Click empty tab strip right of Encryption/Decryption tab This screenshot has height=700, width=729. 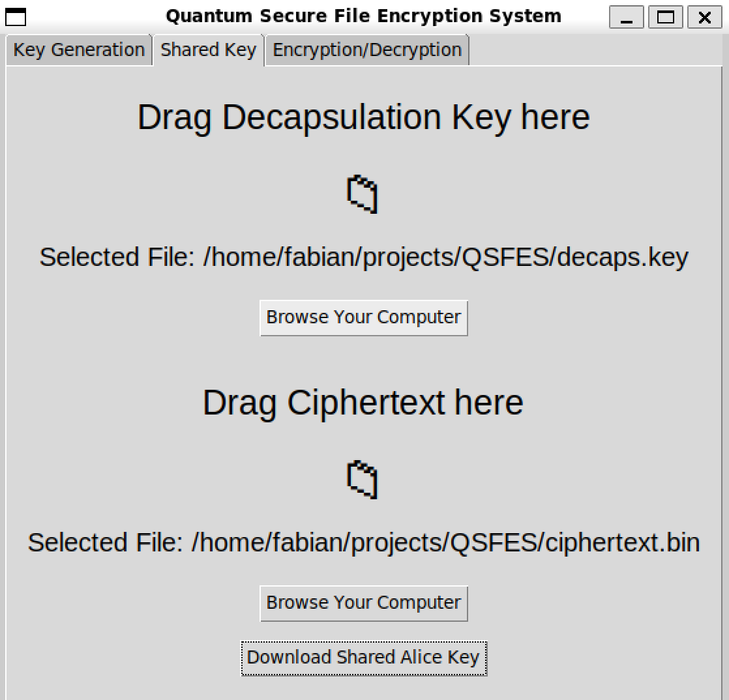click(595, 50)
